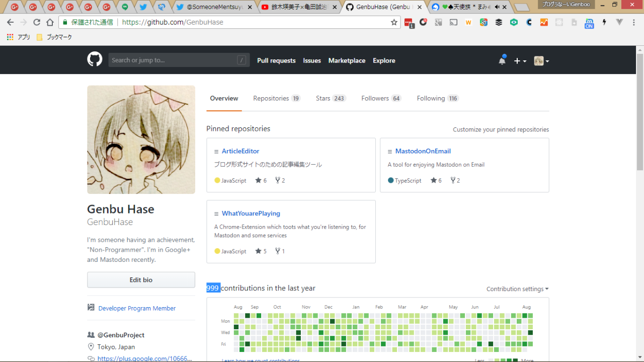Open the notifications bell
The height and width of the screenshot is (362, 644).
pos(502,60)
